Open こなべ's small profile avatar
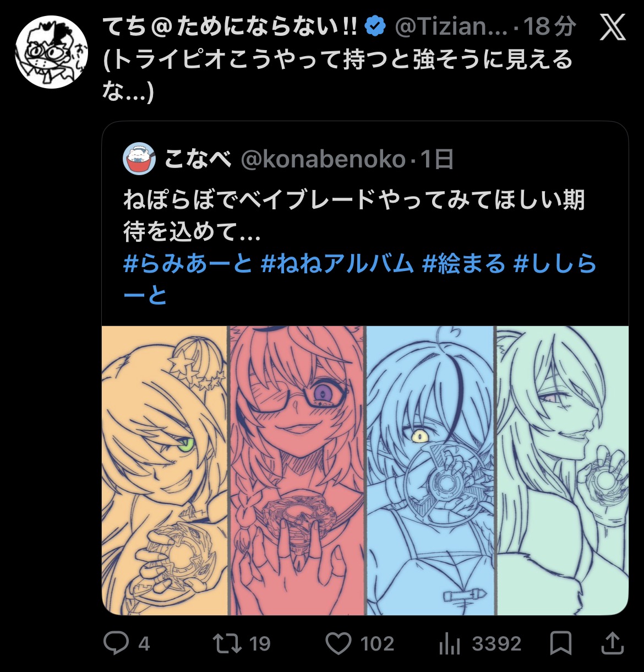The width and height of the screenshot is (644, 672). click(139, 159)
